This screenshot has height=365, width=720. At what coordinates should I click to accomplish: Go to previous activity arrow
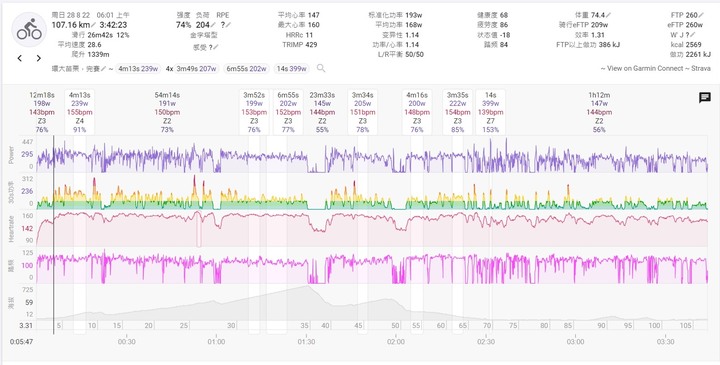(20, 58)
